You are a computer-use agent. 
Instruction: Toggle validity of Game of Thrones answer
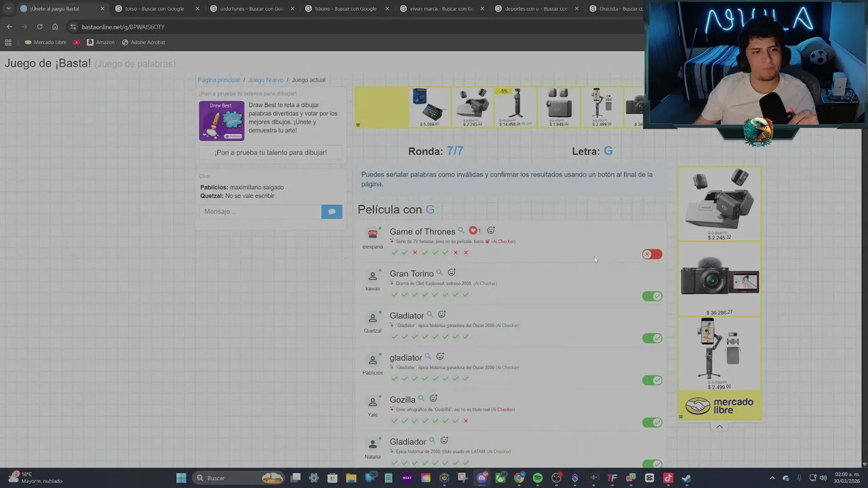coord(652,254)
